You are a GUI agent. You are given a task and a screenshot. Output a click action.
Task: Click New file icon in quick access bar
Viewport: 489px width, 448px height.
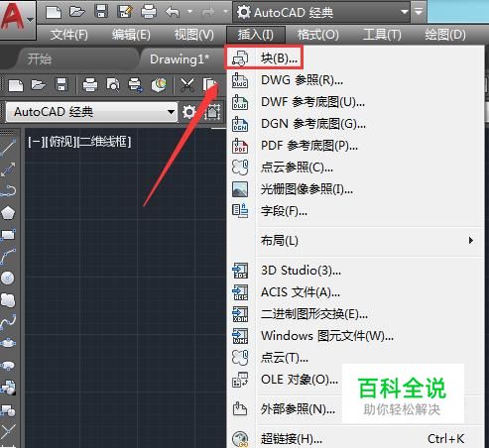(54, 13)
